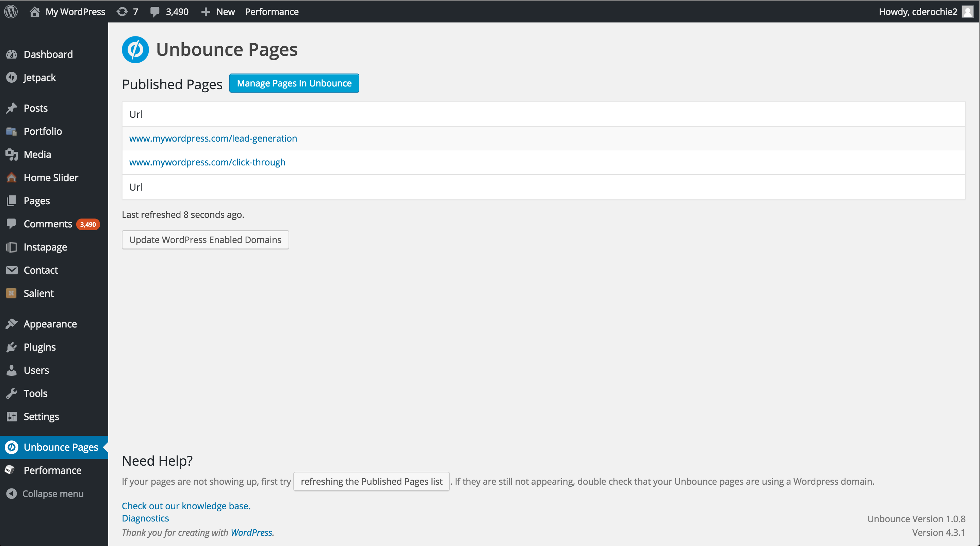Image resolution: width=980 pixels, height=546 pixels.
Task: Click Manage Pages In Unbounce button
Action: click(x=294, y=83)
